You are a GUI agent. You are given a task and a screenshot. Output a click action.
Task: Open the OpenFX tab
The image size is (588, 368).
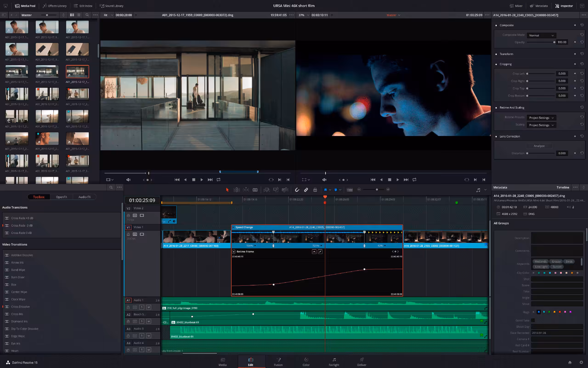61,197
